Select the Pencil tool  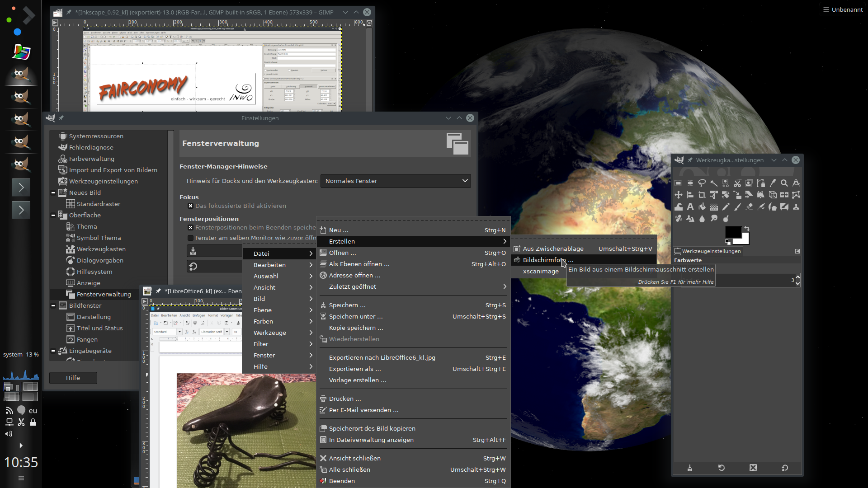(x=726, y=206)
